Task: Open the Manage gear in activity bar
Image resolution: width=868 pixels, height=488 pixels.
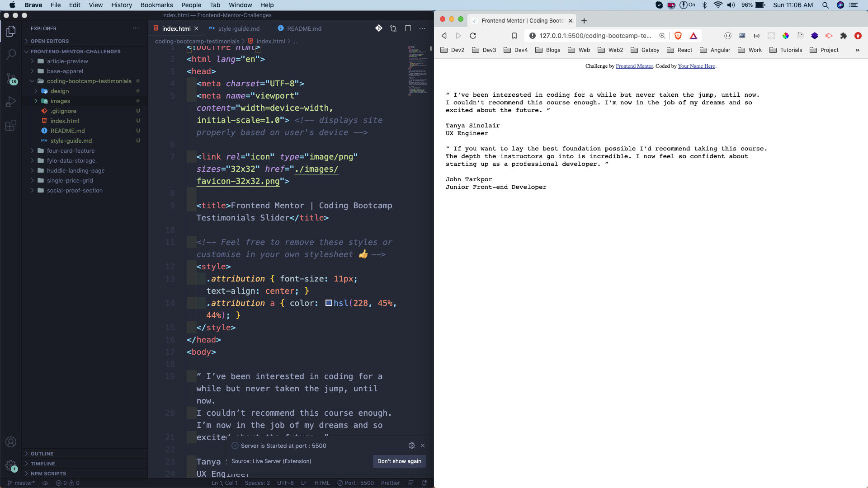Action: click(x=11, y=465)
